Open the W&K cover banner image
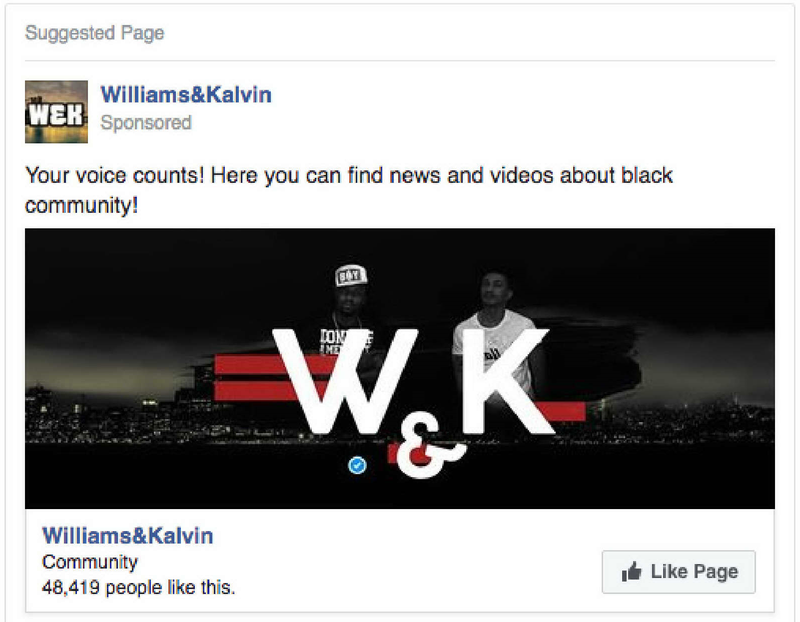 tap(399, 368)
